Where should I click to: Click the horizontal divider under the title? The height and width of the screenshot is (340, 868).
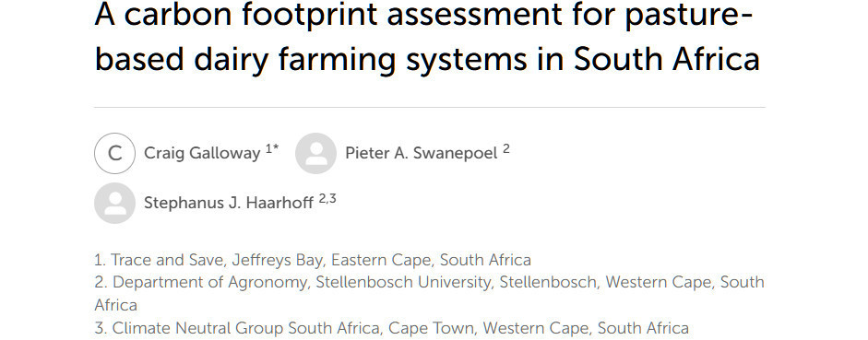[x=430, y=107]
